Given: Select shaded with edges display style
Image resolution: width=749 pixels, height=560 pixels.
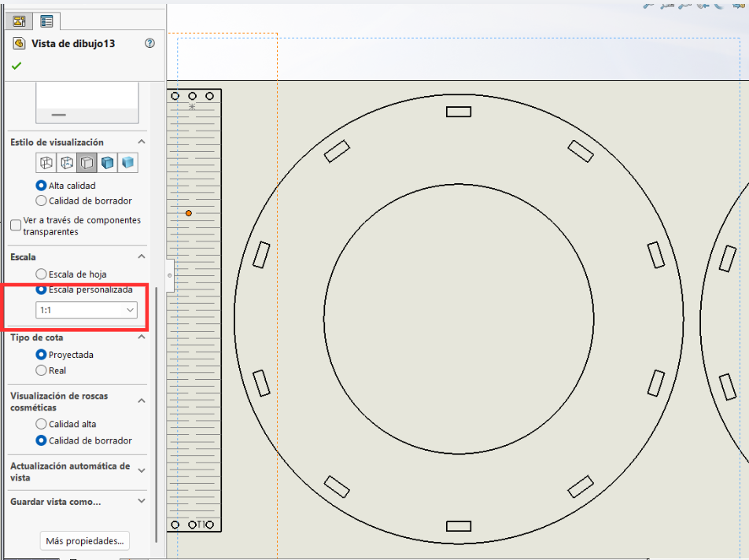Looking at the screenshot, I should click(x=108, y=163).
